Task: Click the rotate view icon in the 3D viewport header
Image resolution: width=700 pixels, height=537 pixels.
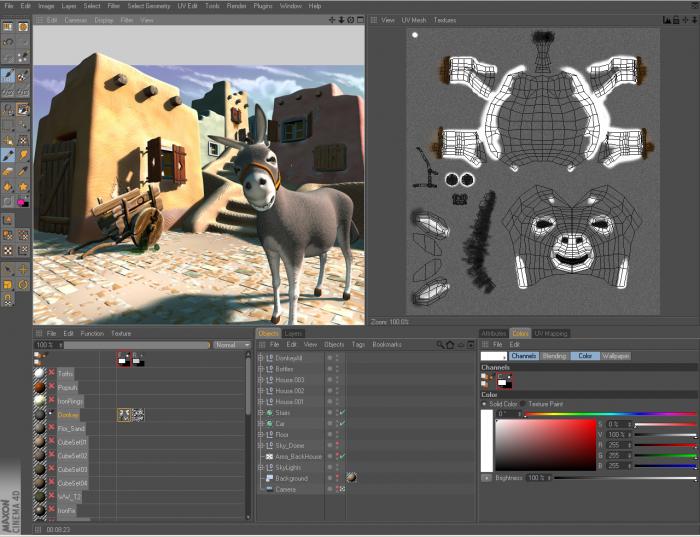Action: (351, 20)
